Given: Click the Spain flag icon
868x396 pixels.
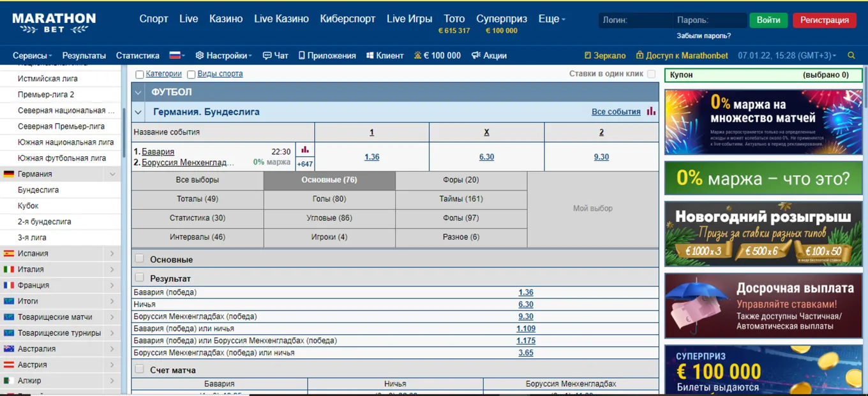Looking at the screenshot, I should tap(9, 253).
